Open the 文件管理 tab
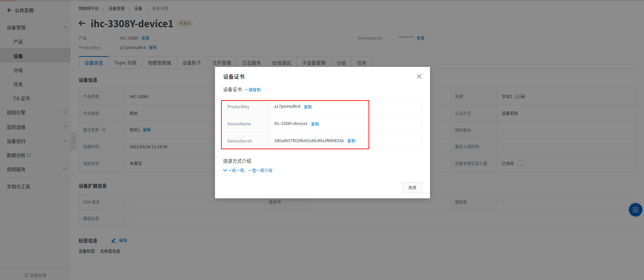The height and width of the screenshot is (280, 644). click(222, 63)
